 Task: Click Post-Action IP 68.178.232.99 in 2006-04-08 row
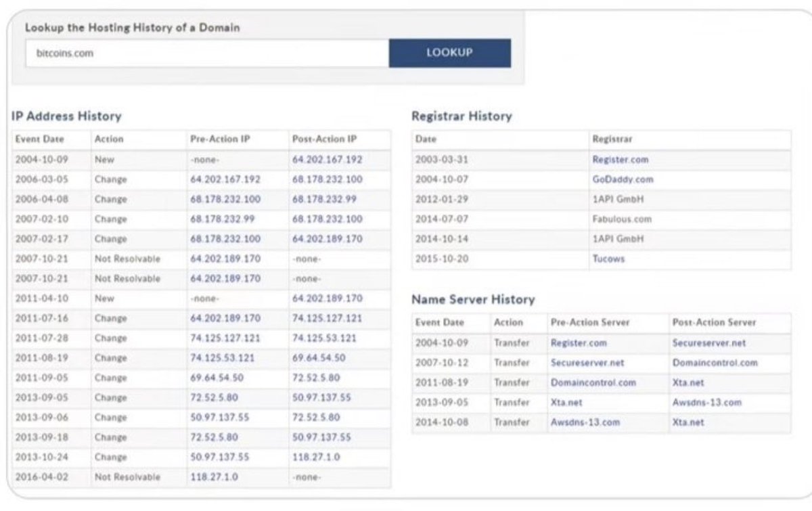(x=325, y=200)
